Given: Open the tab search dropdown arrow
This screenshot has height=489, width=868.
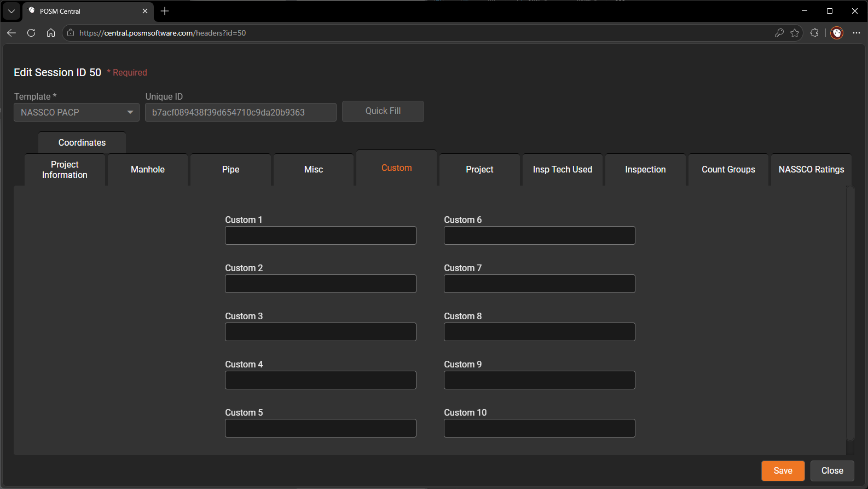Looking at the screenshot, I should coord(11,11).
